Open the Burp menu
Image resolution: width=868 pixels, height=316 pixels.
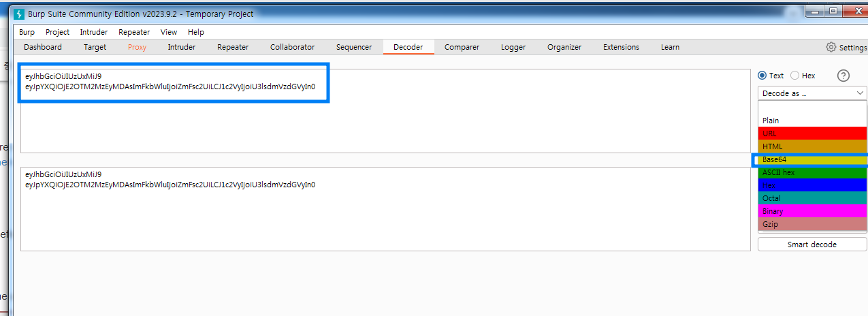point(27,32)
